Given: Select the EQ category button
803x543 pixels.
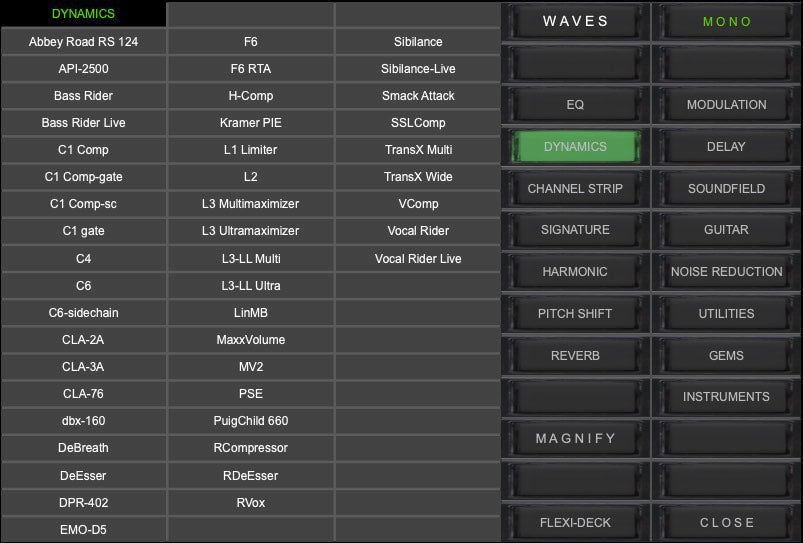Looking at the screenshot, I should coord(575,105).
